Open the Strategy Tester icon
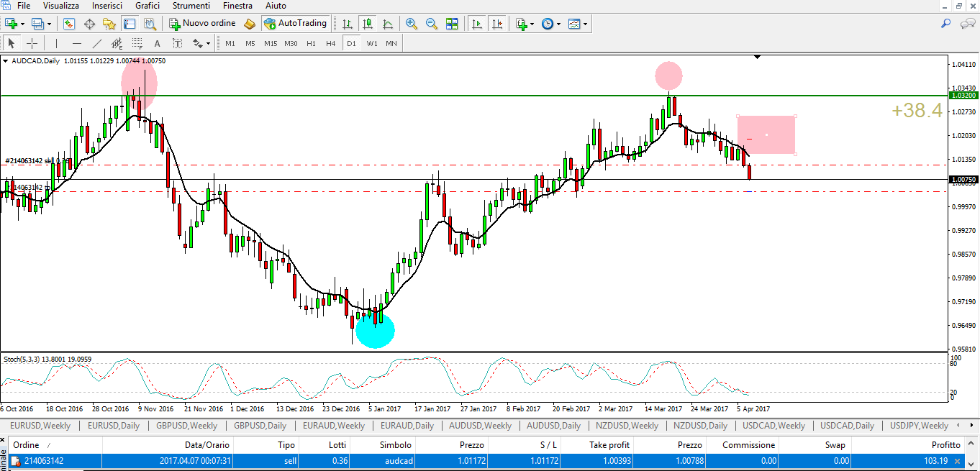This screenshot has width=980, height=471. click(150, 24)
